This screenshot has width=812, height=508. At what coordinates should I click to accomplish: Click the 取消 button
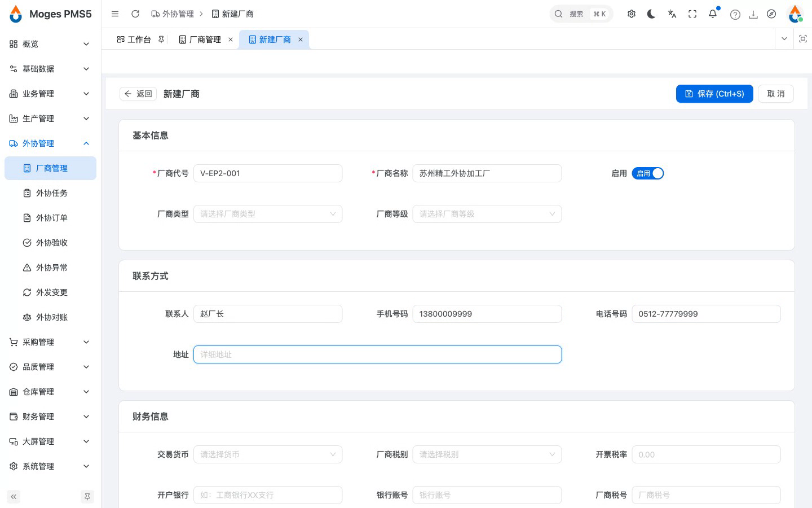776,94
